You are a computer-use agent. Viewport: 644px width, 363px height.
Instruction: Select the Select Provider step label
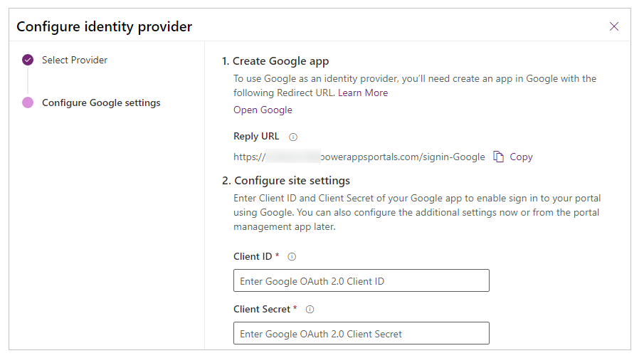tap(74, 60)
